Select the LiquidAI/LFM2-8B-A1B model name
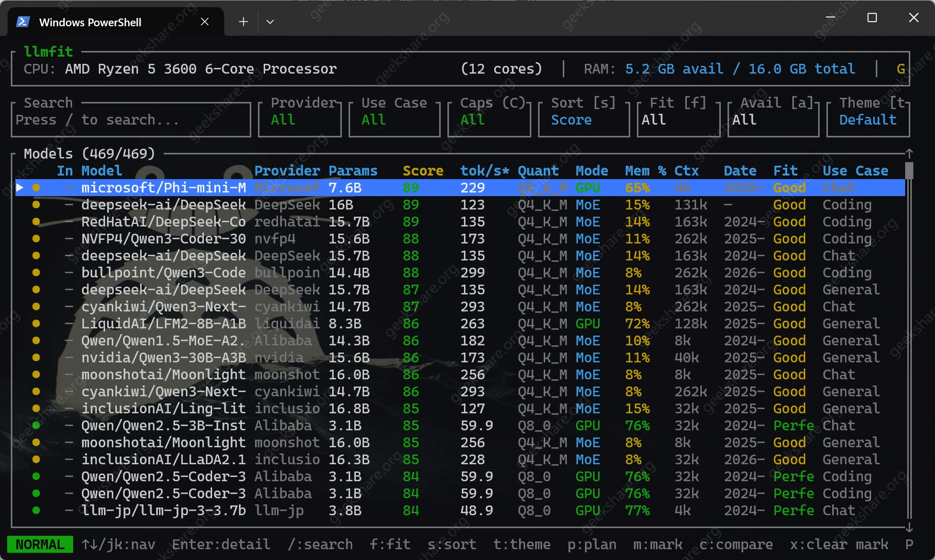 pos(164,324)
